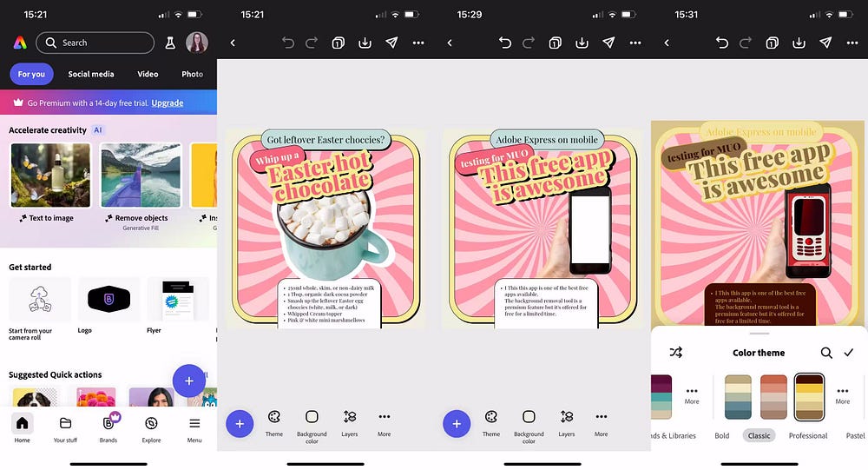Click download in the Color theme screen toolbar
This screenshot has width=868, height=470.
[x=799, y=43]
